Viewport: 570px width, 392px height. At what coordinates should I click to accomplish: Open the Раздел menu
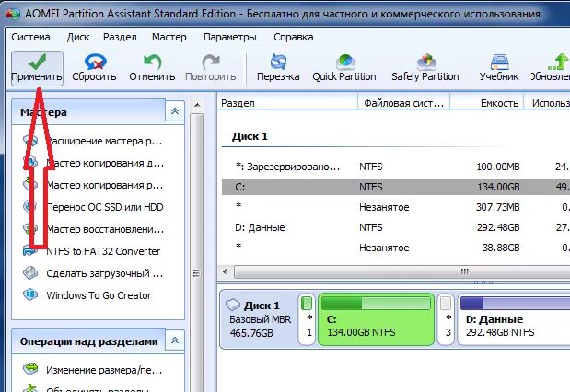click(120, 37)
